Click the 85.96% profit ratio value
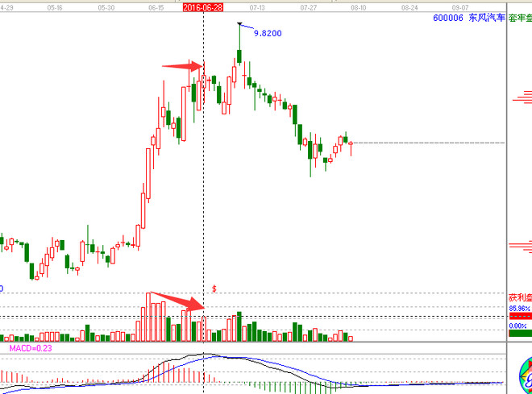The image size is (532, 394). click(x=519, y=309)
